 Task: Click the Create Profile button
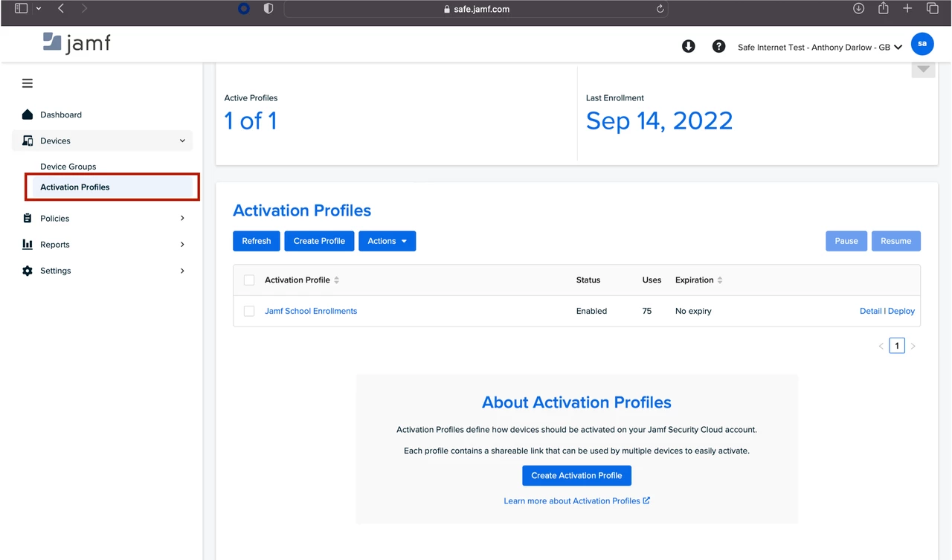(319, 241)
